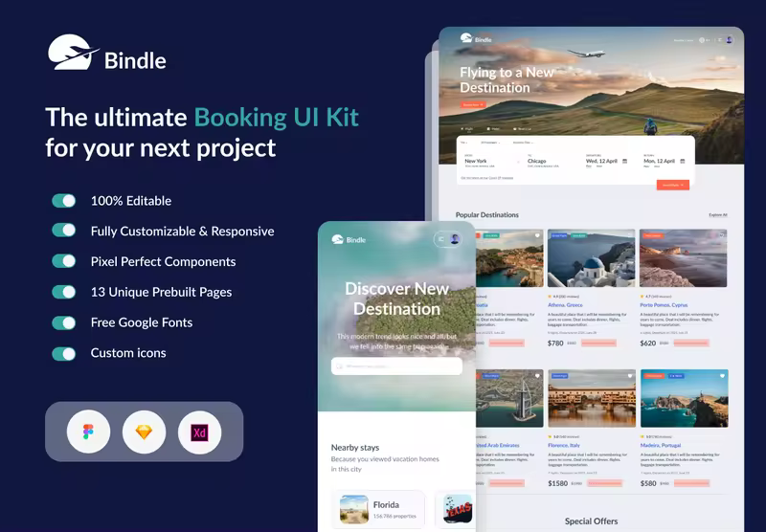Select the Hotel tab above the search card
The height and width of the screenshot is (532, 766).
493,129
